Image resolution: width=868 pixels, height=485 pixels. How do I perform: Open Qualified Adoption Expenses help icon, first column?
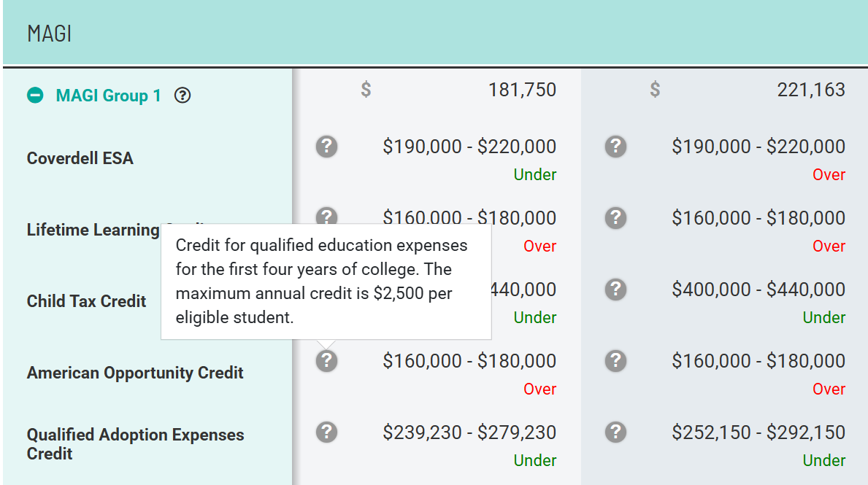pyautogui.click(x=326, y=432)
